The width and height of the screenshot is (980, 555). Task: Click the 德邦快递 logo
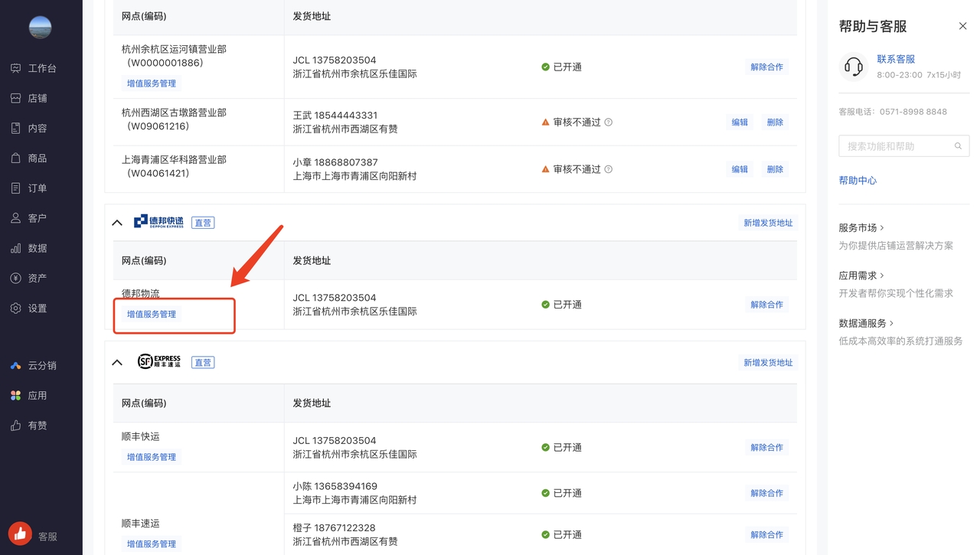point(158,222)
